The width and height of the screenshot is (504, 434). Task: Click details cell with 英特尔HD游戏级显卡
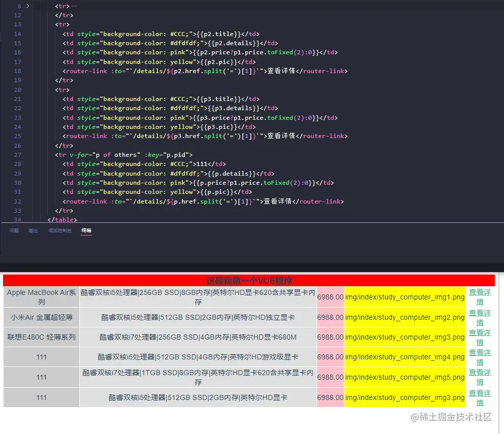pos(198,357)
